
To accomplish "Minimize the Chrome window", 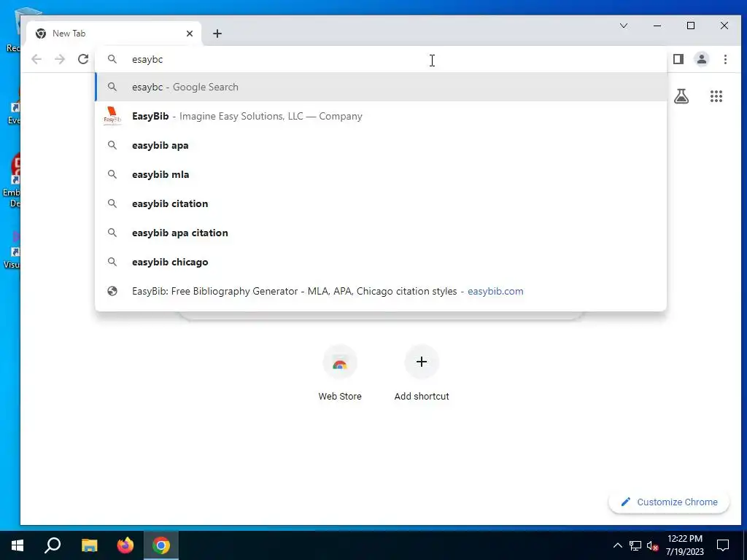I will coord(657,26).
